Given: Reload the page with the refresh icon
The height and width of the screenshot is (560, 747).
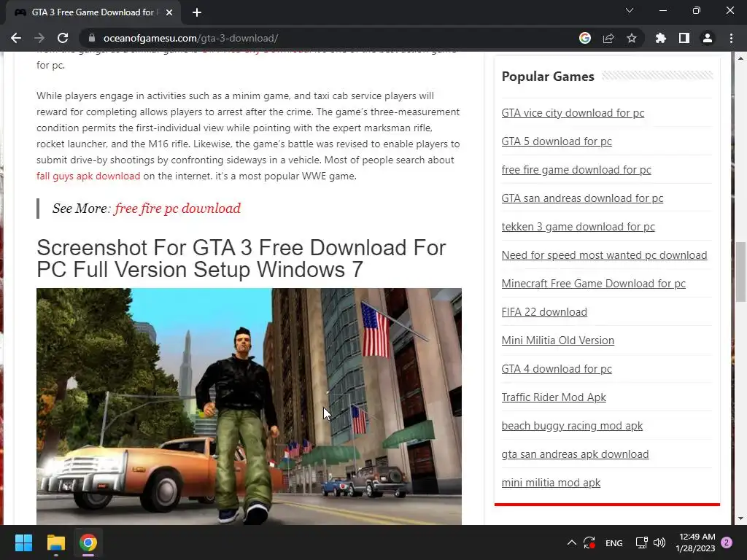Looking at the screenshot, I should pyautogui.click(x=63, y=38).
